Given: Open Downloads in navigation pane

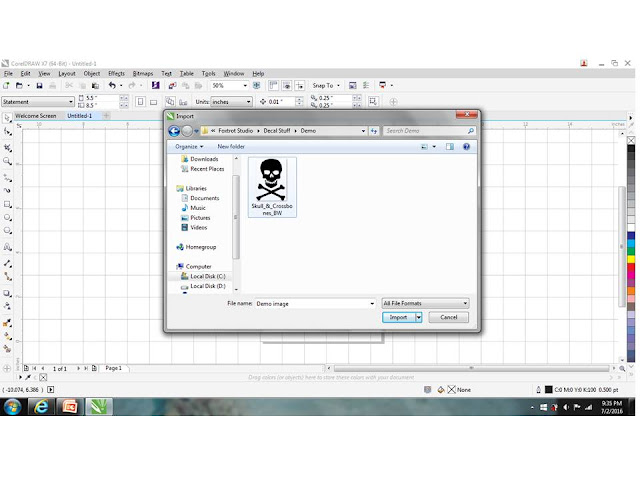Looking at the screenshot, I should [x=204, y=159].
